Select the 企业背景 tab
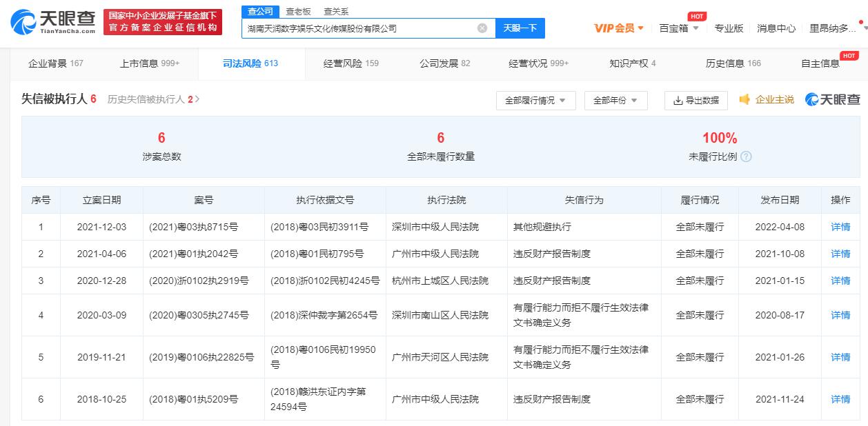The height and width of the screenshot is (426, 868). [55, 63]
